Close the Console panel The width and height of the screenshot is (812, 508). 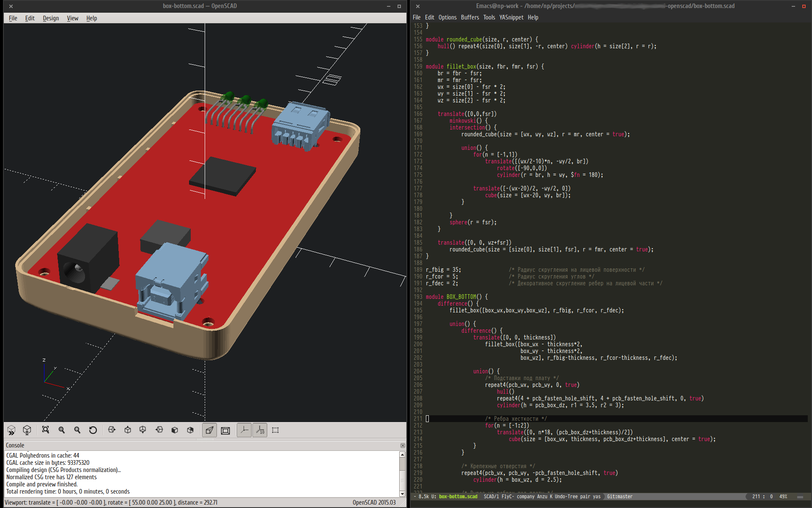coord(403,445)
